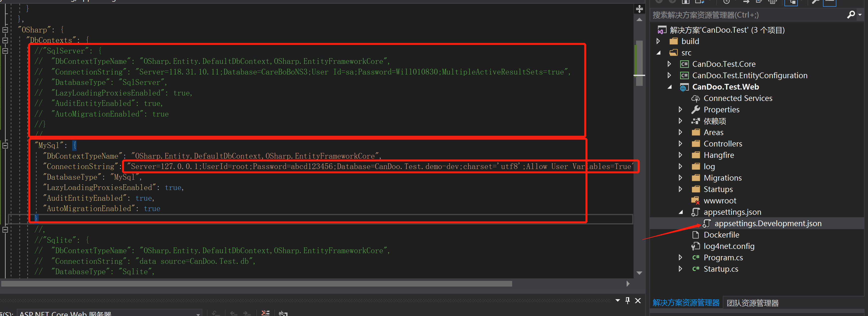Click the appsettings.json file icon

(x=695, y=212)
